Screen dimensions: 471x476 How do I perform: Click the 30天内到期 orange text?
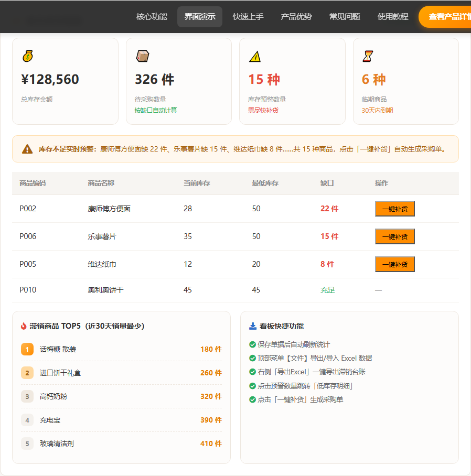377,111
